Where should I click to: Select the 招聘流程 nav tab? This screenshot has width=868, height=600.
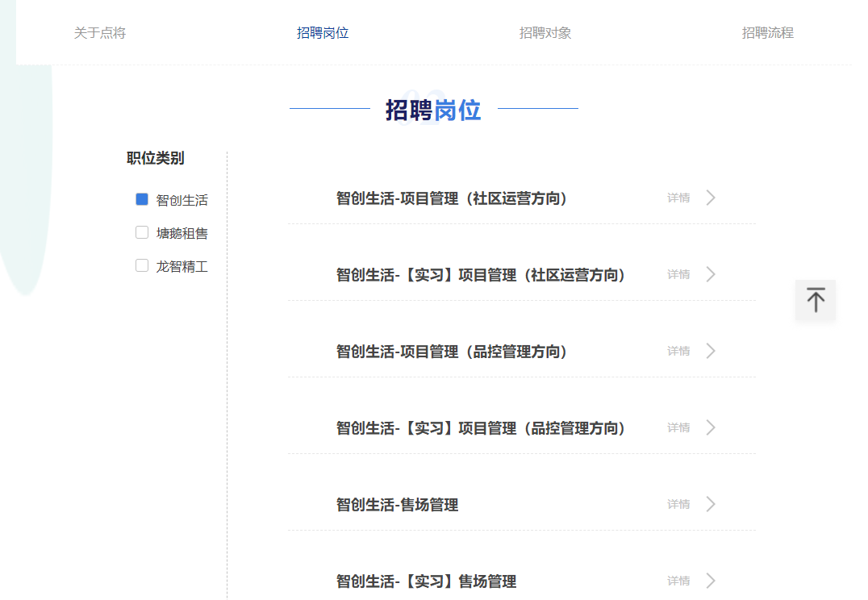[768, 33]
